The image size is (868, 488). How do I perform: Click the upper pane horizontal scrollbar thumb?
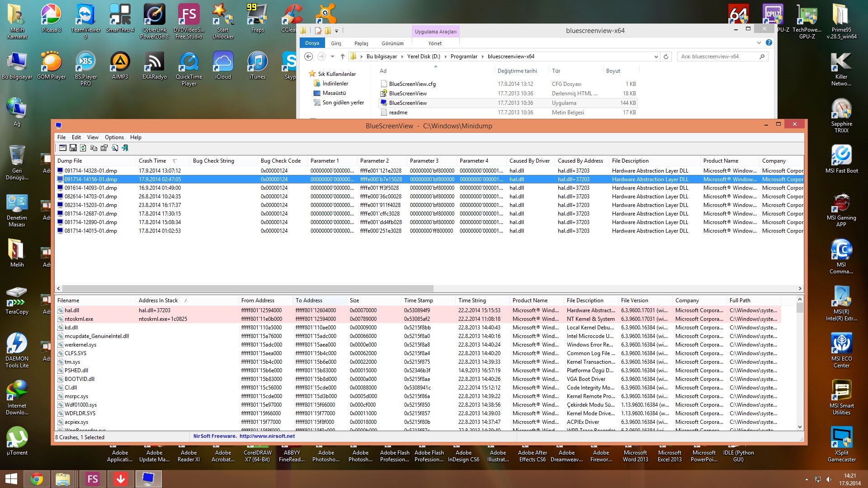coord(247,289)
